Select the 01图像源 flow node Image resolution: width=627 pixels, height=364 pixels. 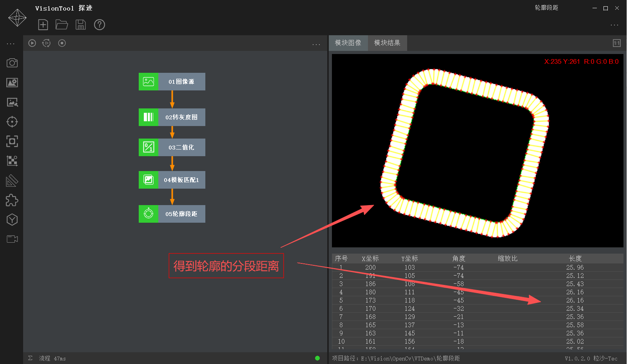click(172, 82)
